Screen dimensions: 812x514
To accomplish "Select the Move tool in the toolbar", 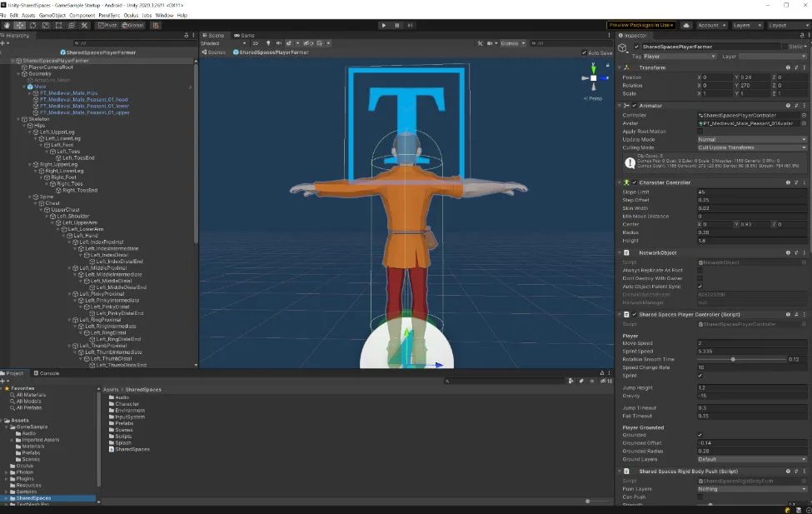I will coord(20,25).
